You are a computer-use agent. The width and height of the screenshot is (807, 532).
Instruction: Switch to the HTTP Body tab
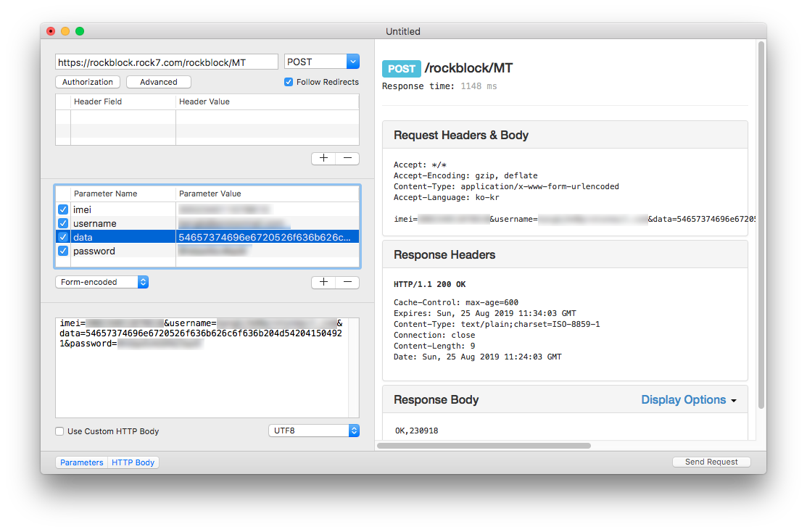(133, 462)
